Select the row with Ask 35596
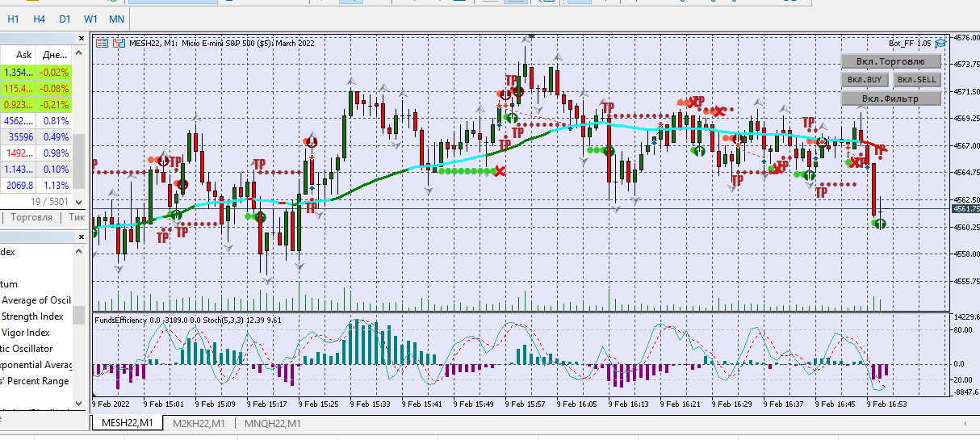 (x=36, y=136)
